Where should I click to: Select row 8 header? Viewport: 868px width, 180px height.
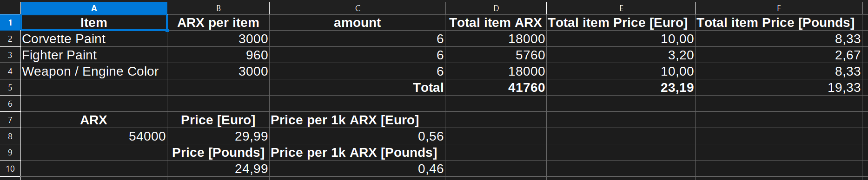pos(10,136)
